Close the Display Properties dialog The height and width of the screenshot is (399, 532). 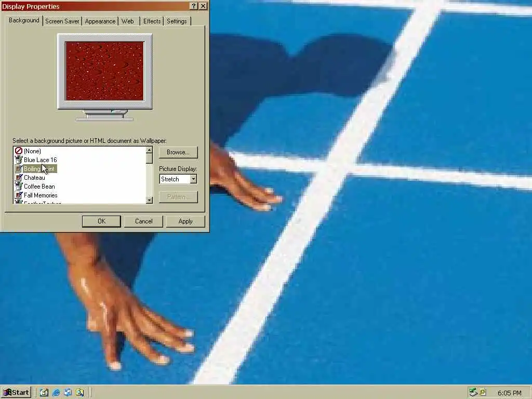[203, 6]
